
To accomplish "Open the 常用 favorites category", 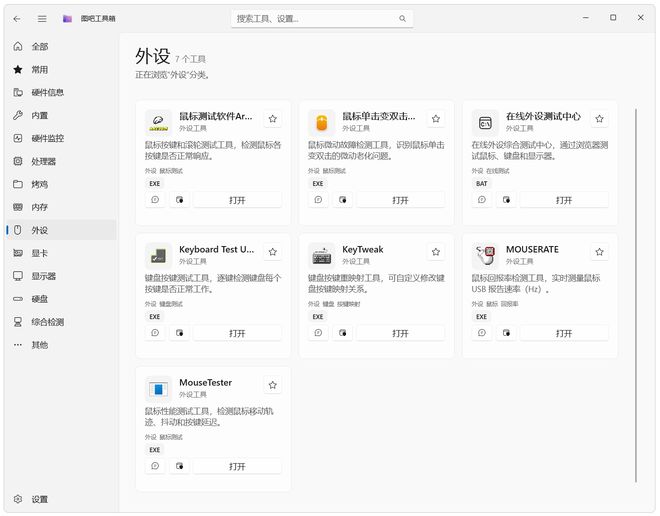I will [x=61, y=69].
